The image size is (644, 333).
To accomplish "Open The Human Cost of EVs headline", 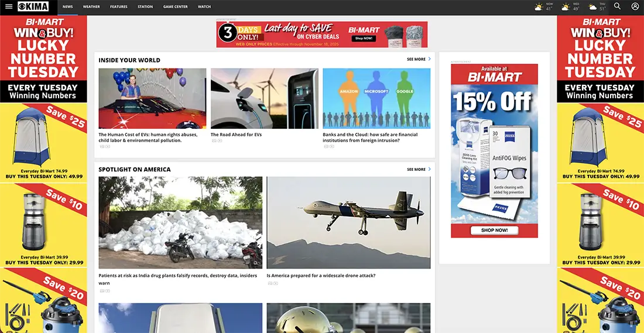I will pyautogui.click(x=148, y=138).
